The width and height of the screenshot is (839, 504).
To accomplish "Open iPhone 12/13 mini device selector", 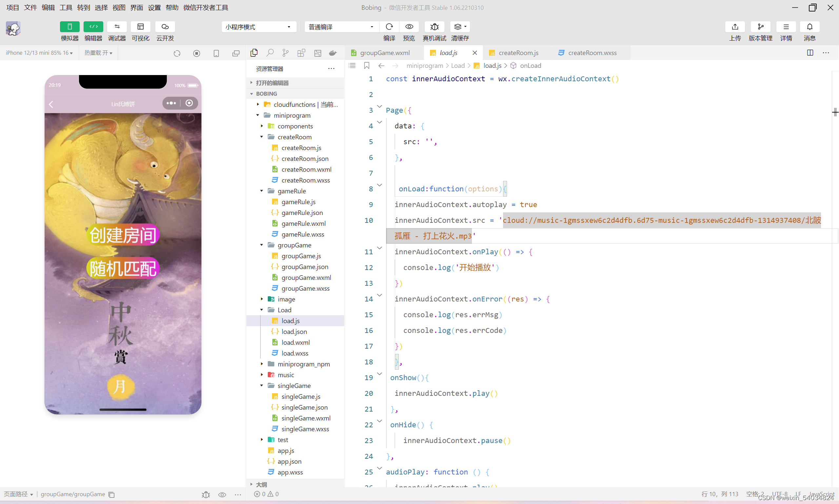I will pyautogui.click(x=39, y=53).
